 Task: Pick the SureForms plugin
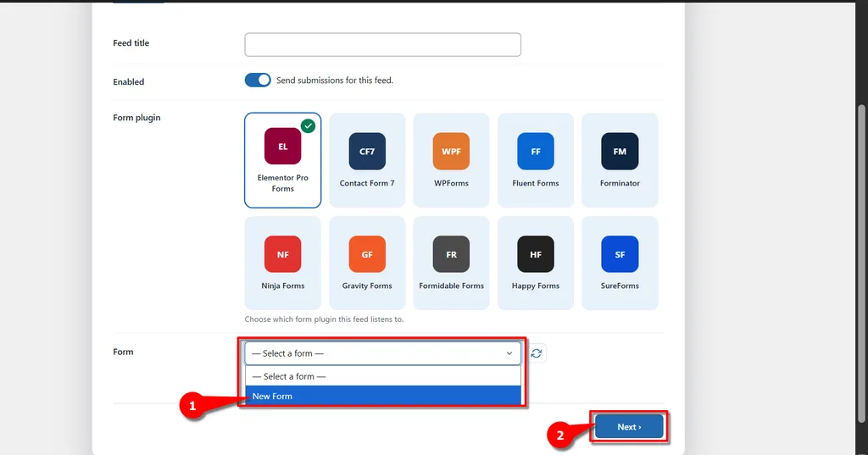(620, 263)
